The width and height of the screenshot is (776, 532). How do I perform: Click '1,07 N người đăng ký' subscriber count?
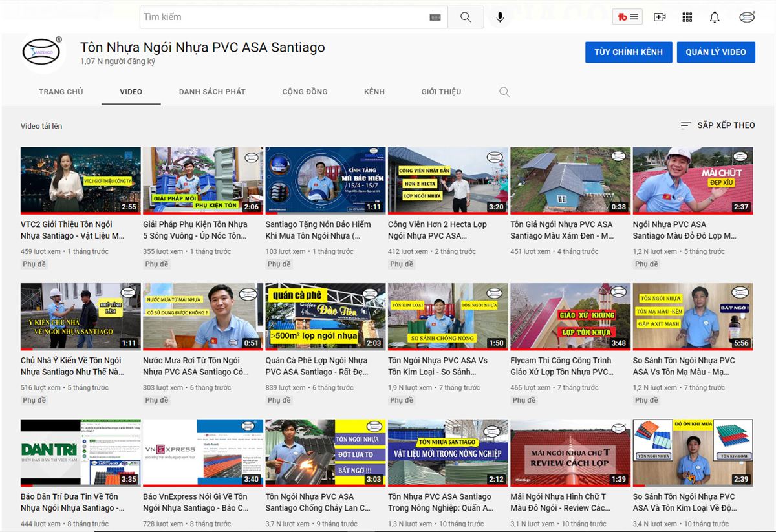tap(118, 62)
